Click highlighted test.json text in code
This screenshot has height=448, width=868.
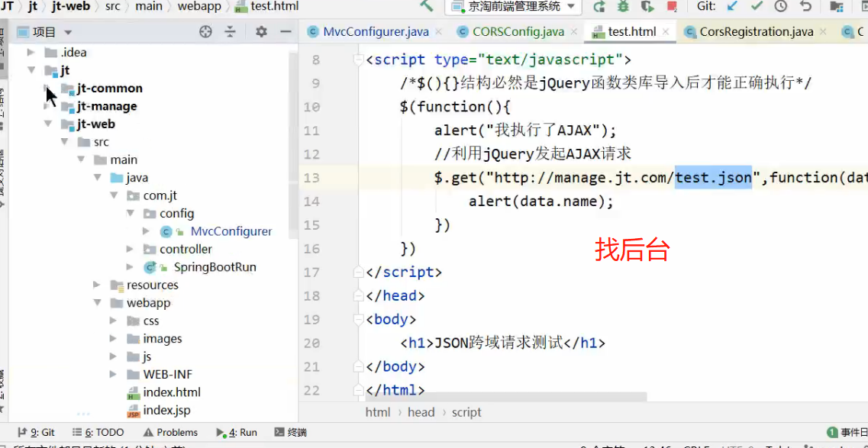(x=713, y=178)
